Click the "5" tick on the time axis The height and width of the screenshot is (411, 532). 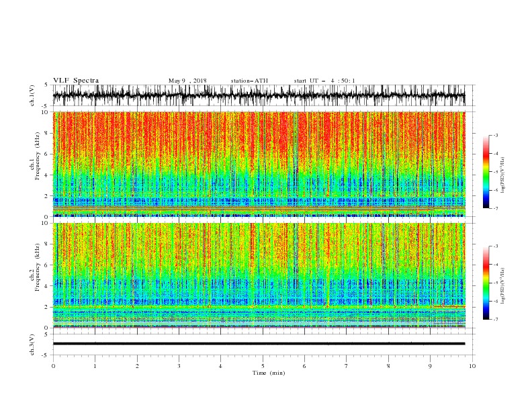[263, 366]
